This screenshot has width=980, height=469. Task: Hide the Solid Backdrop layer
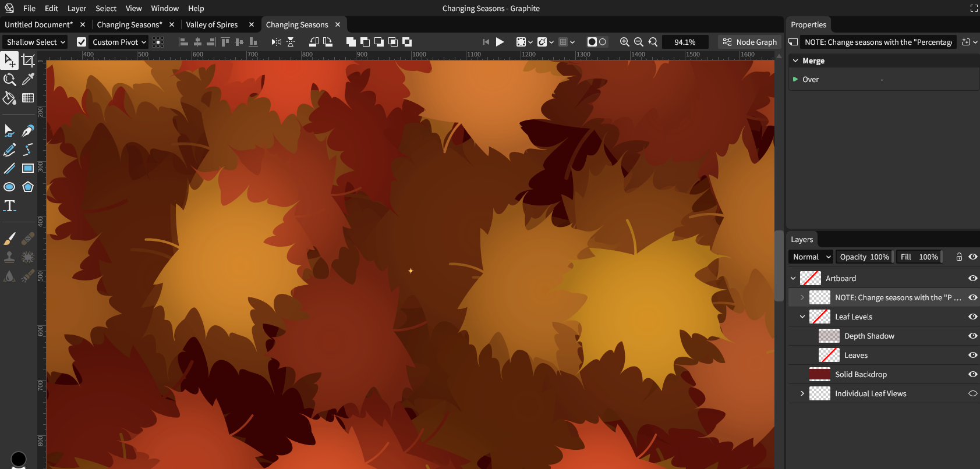(x=972, y=374)
